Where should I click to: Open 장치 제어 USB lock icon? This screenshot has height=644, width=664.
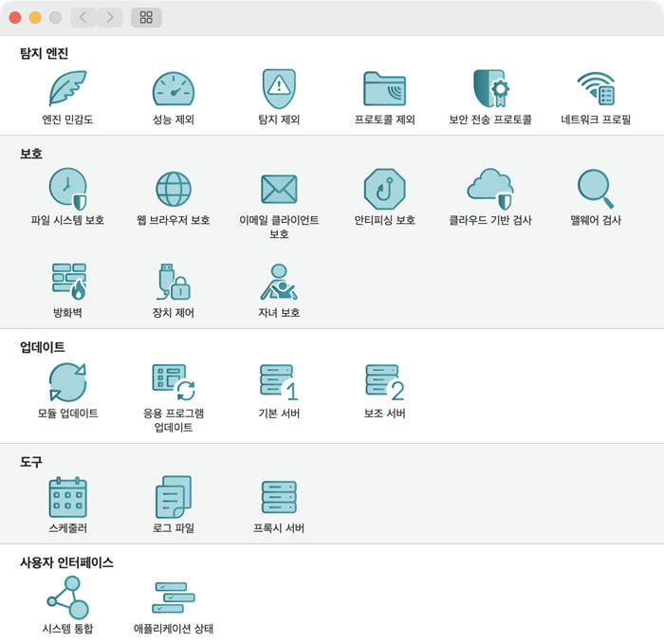tap(174, 281)
